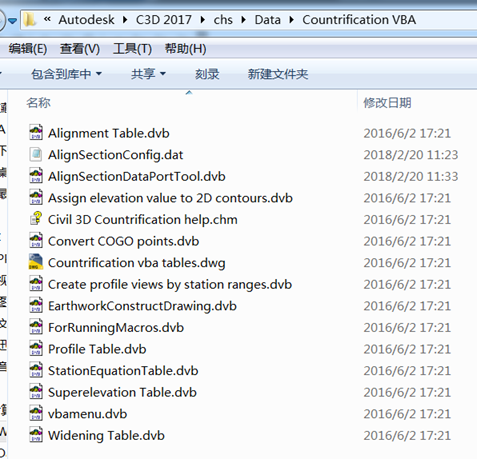Select file name StationEquationTable.dvb
This screenshot has width=477, height=459.
pos(123,371)
